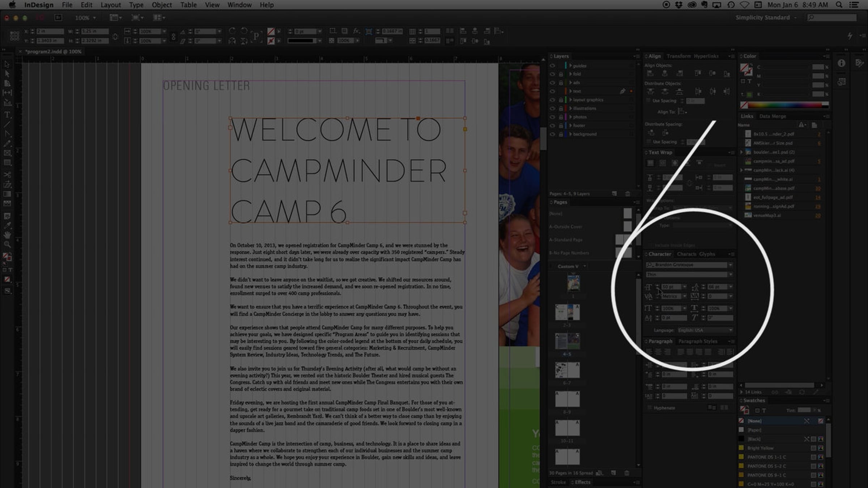This screenshot has height=488, width=868.
Task: Select the Type tool
Action: point(7,115)
